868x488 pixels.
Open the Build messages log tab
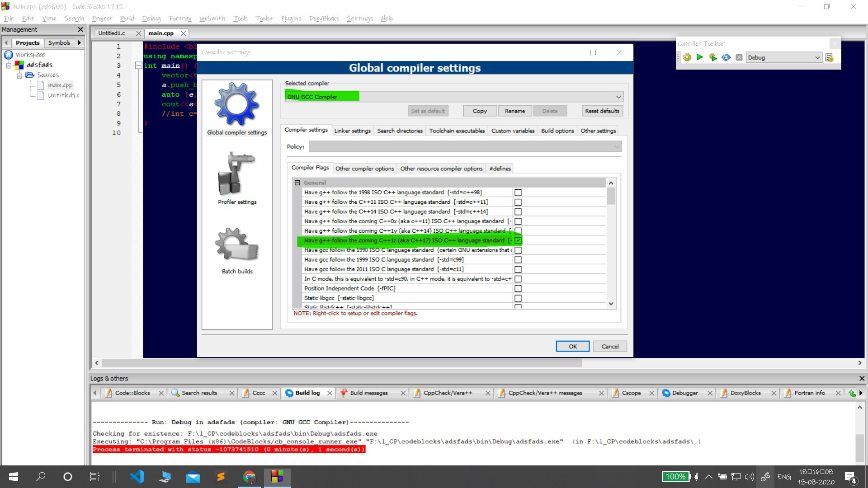coord(369,393)
